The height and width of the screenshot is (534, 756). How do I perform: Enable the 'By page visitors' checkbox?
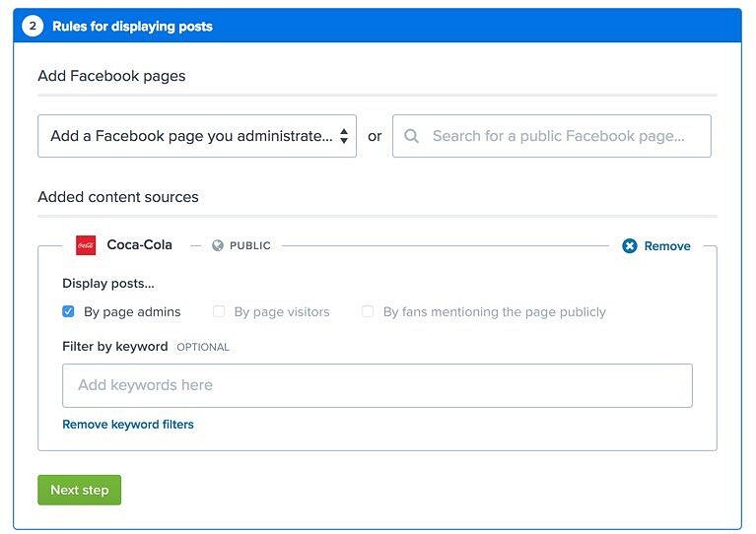[219, 311]
